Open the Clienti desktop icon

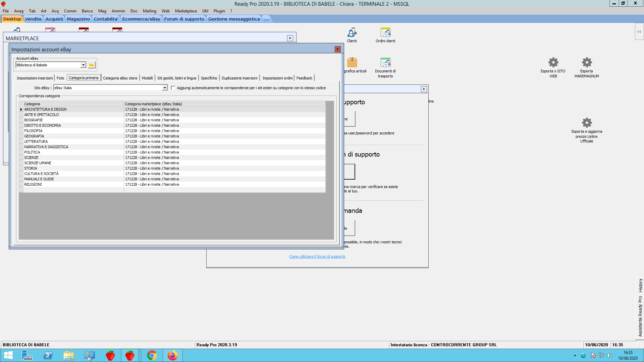click(x=352, y=35)
